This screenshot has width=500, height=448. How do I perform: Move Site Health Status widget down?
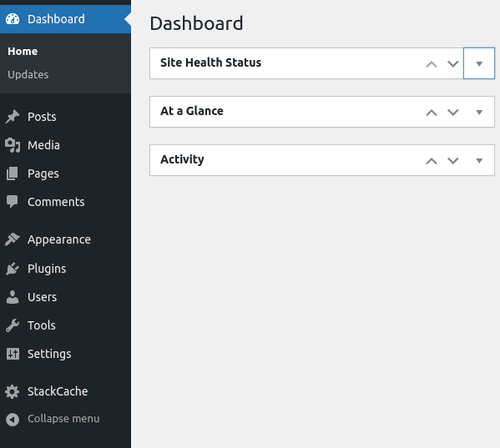pos(453,64)
